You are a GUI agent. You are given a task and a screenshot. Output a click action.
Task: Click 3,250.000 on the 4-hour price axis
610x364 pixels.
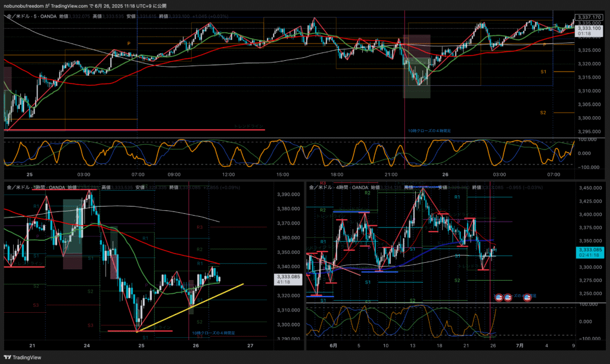pos(590,294)
